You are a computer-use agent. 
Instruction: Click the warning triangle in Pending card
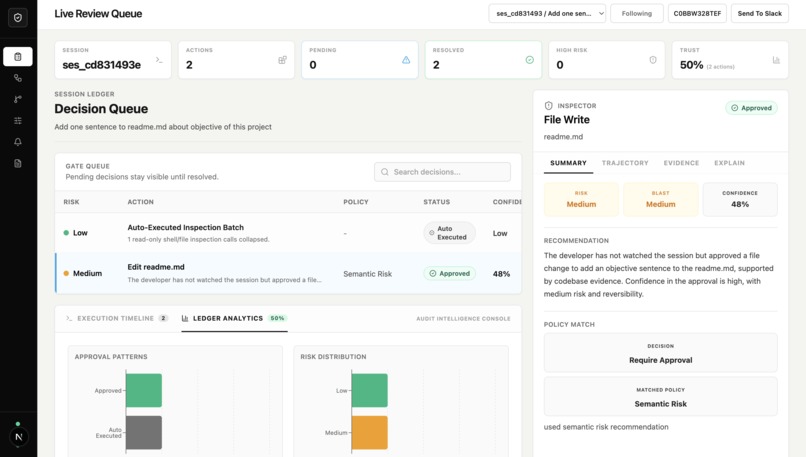point(406,60)
